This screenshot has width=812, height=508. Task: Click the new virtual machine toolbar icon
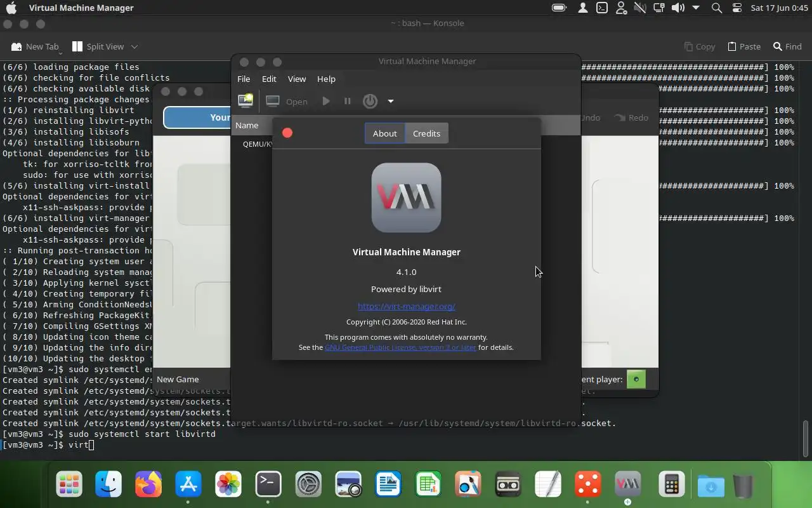(246, 101)
